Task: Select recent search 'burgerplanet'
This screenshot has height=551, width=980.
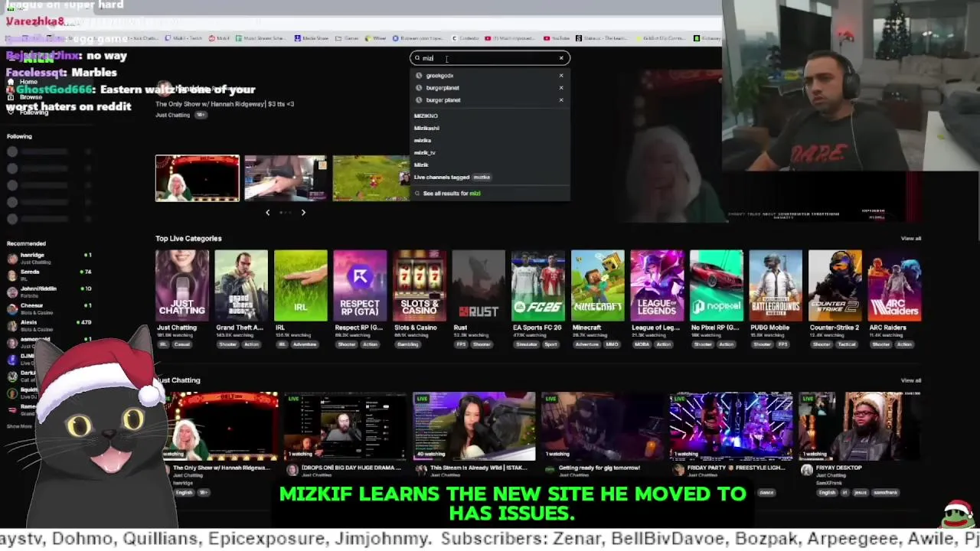Action: [x=443, y=88]
